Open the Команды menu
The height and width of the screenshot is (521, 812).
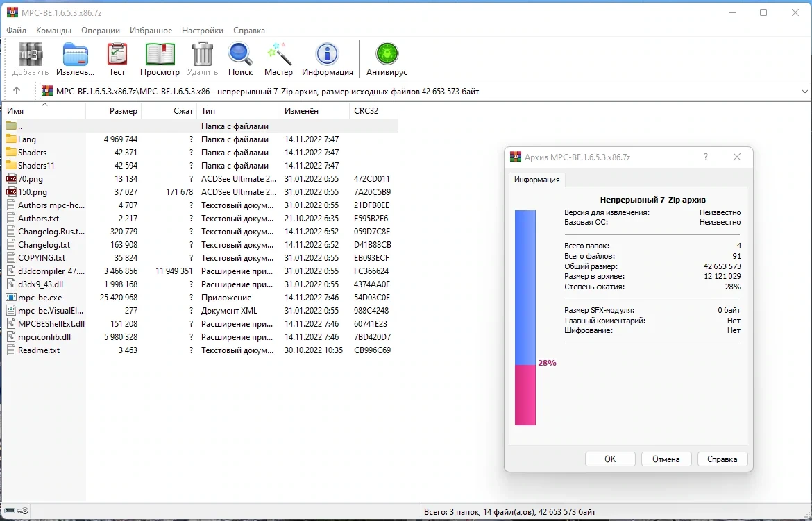(x=54, y=31)
